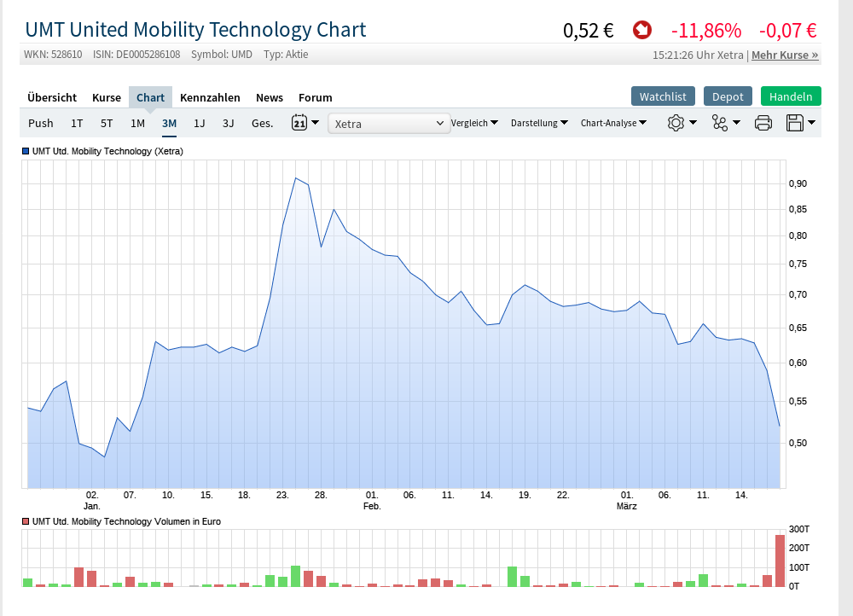This screenshot has width=853, height=616.
Task: Print the chart via printer icon
Action: pyautogui.click(x=763, y=123)
